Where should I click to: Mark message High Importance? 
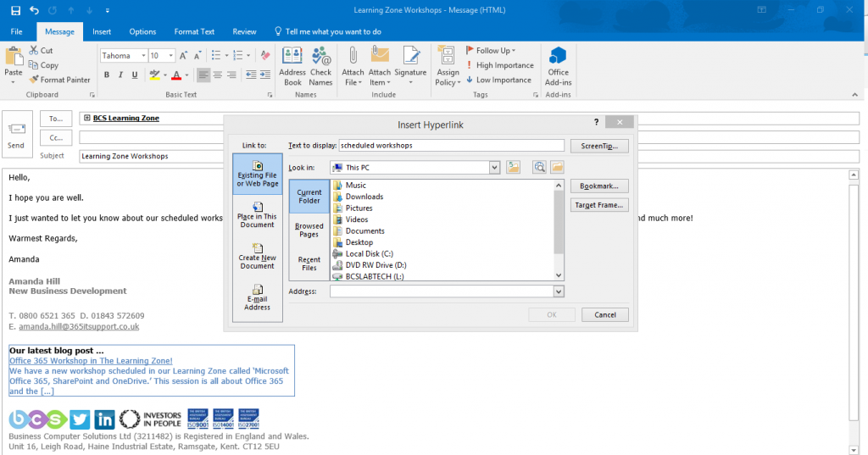click(500, 65)
